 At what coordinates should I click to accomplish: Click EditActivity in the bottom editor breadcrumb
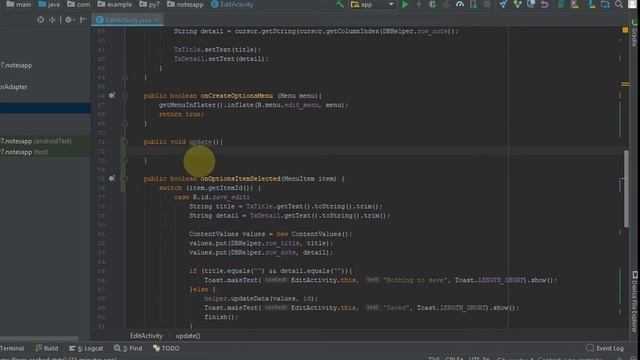146,336
